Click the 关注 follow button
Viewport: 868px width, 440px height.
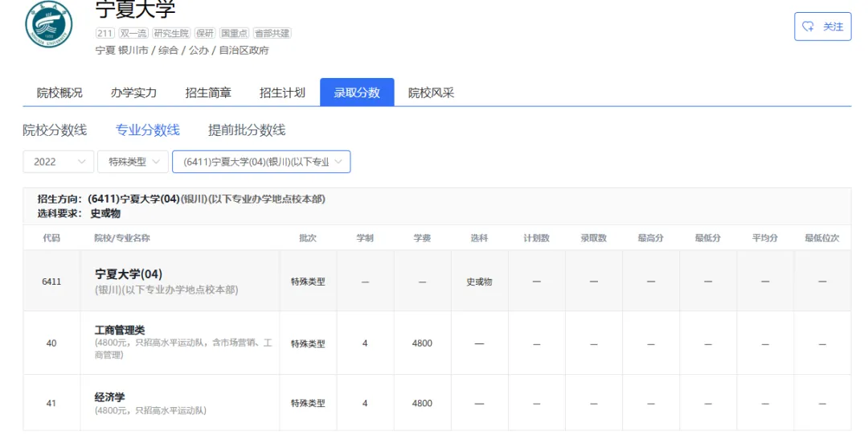click(823, 27)
